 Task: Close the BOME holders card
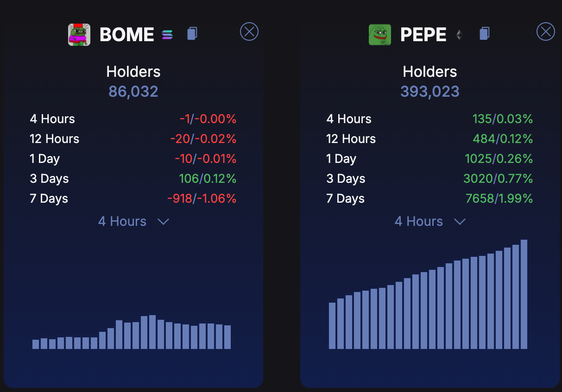(249, 31)
